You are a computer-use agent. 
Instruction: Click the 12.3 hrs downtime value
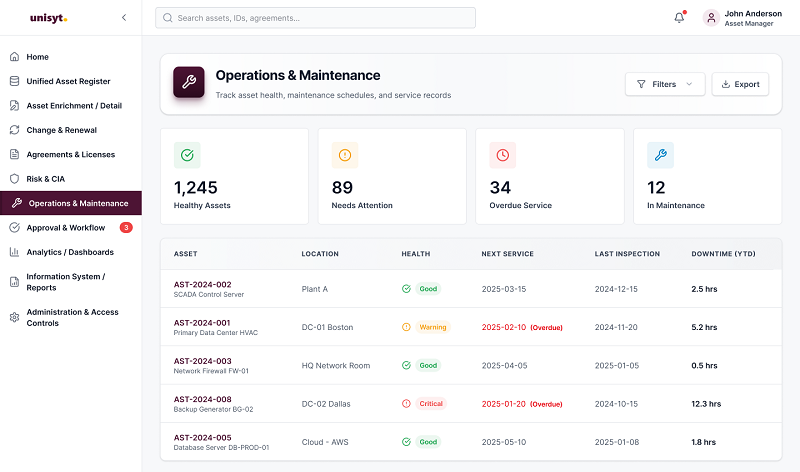tap(706, 404)
